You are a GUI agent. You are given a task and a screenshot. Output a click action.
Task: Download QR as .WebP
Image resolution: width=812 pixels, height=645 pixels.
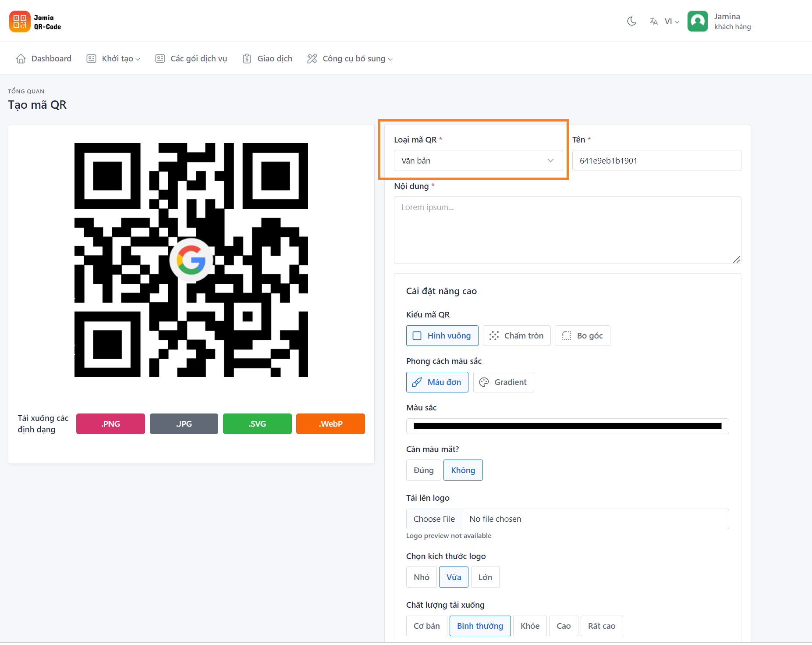pyautogui.click(x=330, y=424)
